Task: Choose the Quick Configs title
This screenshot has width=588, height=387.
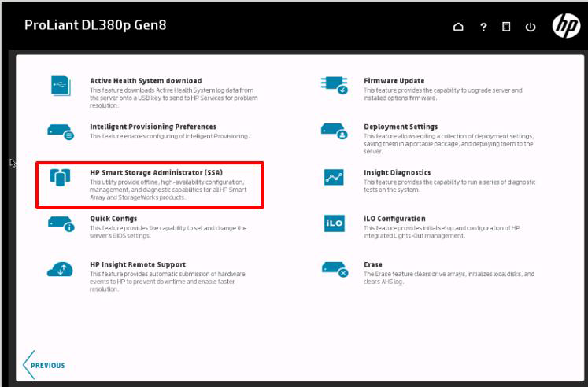Action: point(113,219)
